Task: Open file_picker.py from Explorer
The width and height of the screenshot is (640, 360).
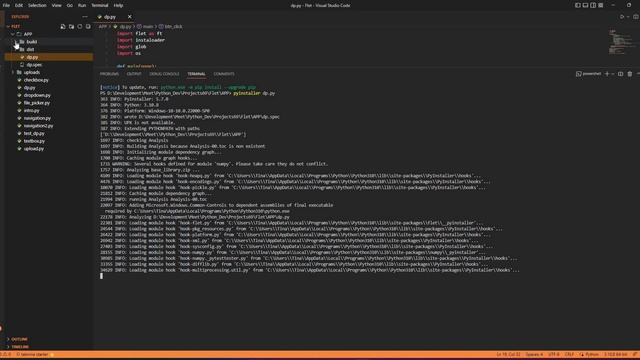Action: click(36, 103)
